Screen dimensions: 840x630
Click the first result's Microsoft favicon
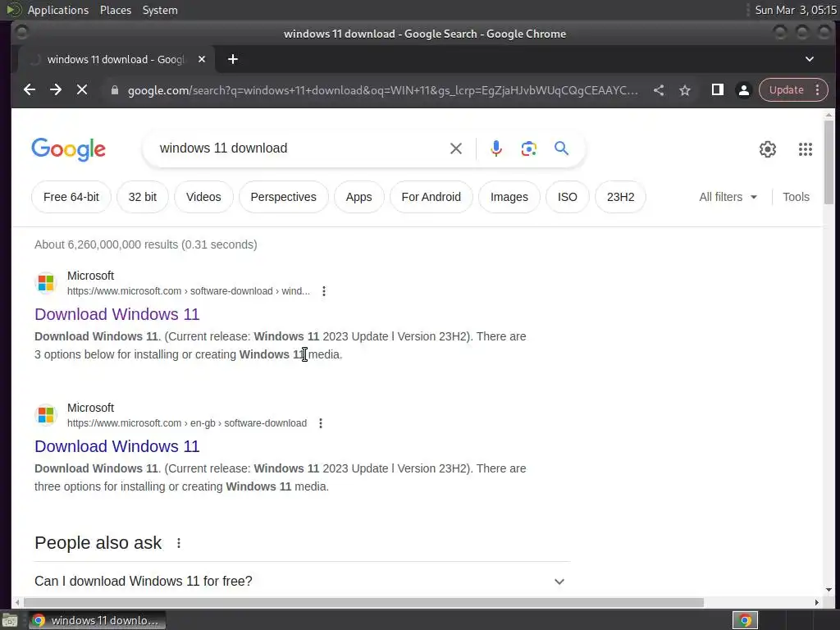click(x=46, y=282)
